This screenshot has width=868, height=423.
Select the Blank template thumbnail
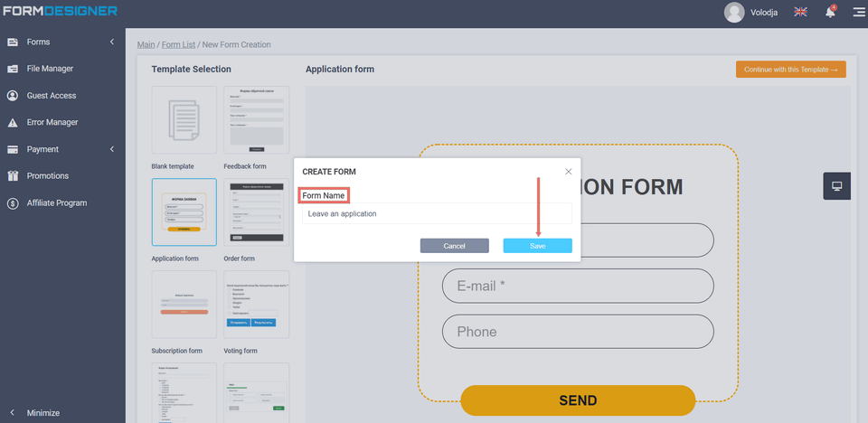click(x=184, y=119)
